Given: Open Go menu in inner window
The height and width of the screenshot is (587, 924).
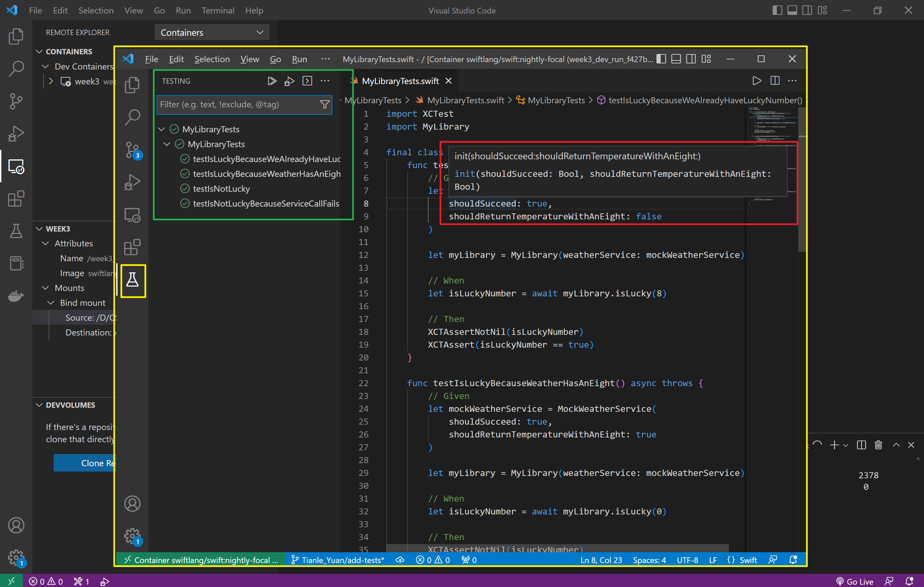Looking at the screenshot, I should 276,59.
